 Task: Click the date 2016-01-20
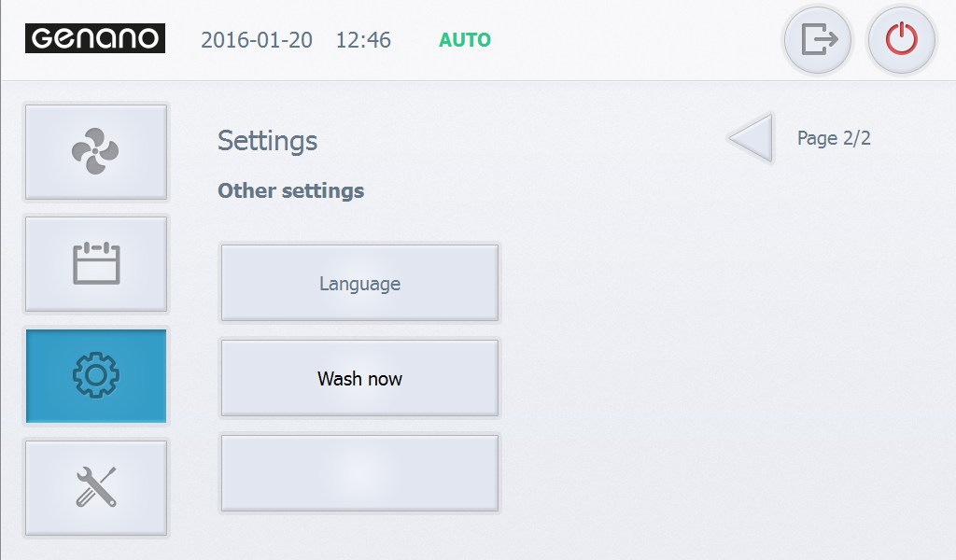(x=257, y=40)
